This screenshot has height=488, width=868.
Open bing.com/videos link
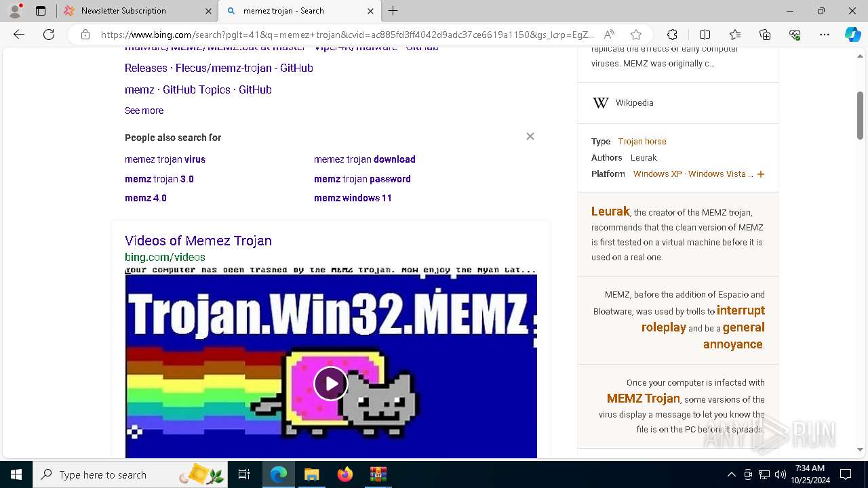click(x=165, y=257)
